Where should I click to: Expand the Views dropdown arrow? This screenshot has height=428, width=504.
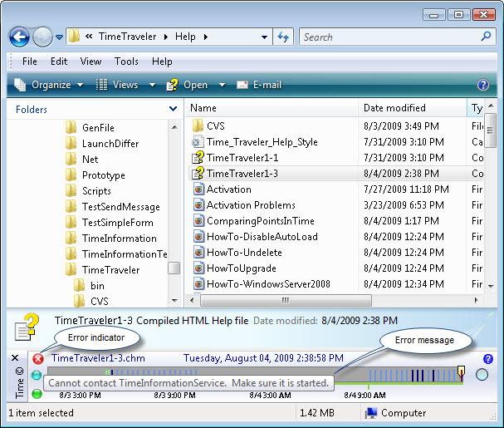tap(152, 85)
